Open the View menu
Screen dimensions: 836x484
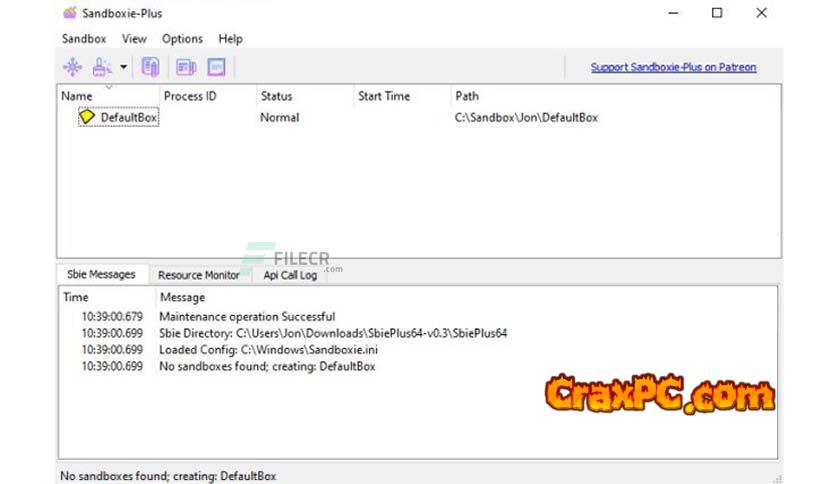pos(134,39)
